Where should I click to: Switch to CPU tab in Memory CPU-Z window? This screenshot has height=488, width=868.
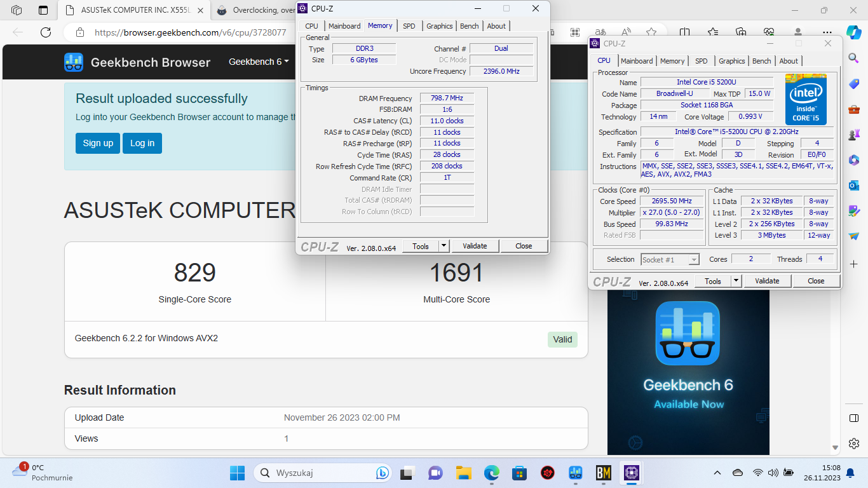311,26
